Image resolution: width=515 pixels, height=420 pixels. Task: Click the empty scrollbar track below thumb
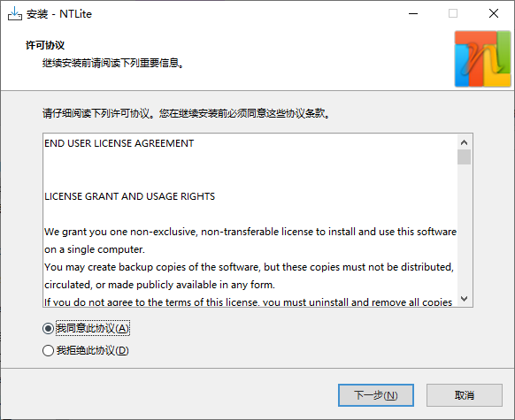click(464, 228)
